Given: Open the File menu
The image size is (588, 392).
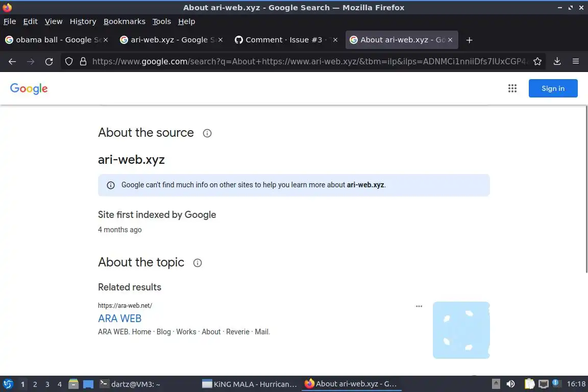Looking at the screenshot, I should [10, 21].
